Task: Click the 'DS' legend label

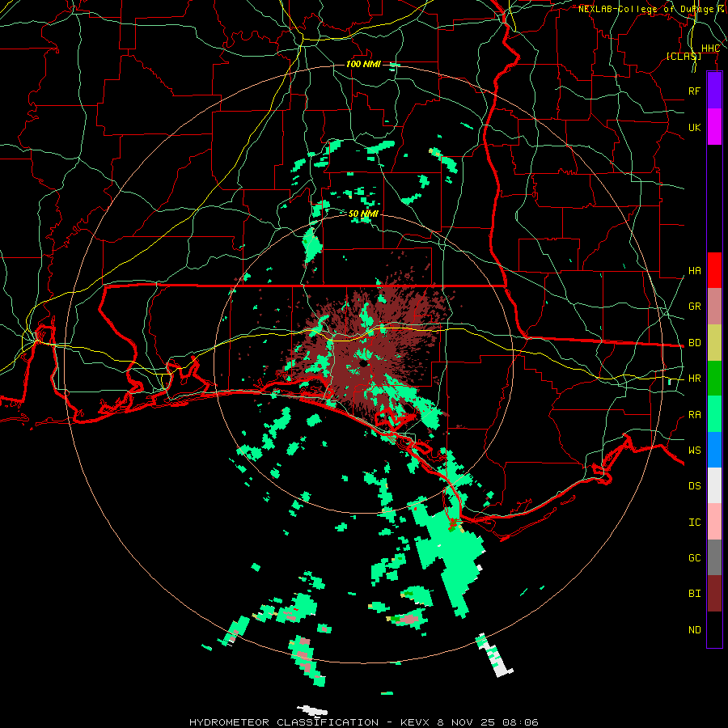Action: pos(694,485)
